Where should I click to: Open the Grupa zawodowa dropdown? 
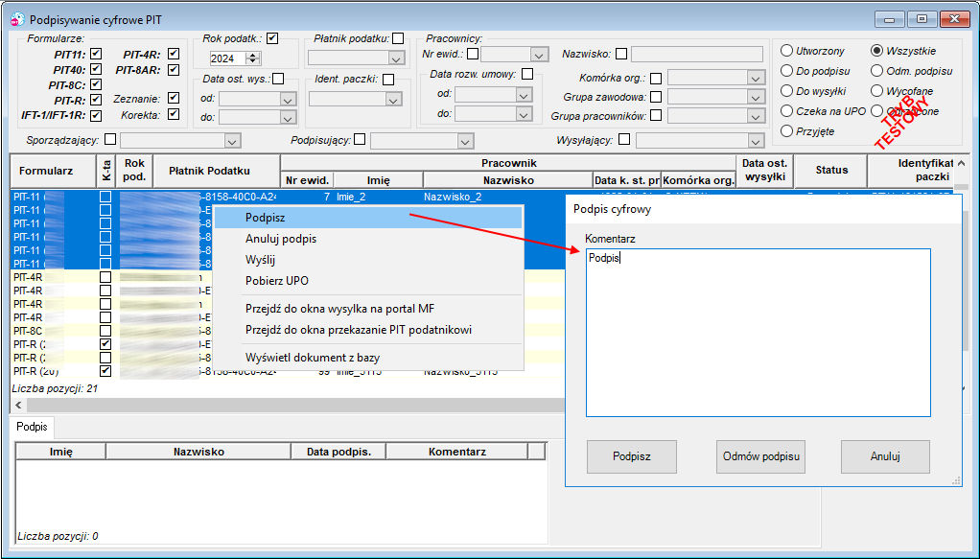[756, 97]
